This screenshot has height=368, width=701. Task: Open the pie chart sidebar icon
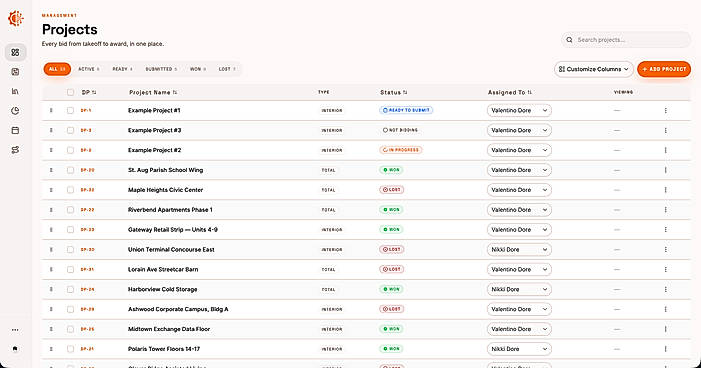pyautogui.click(x=15, y=111)
